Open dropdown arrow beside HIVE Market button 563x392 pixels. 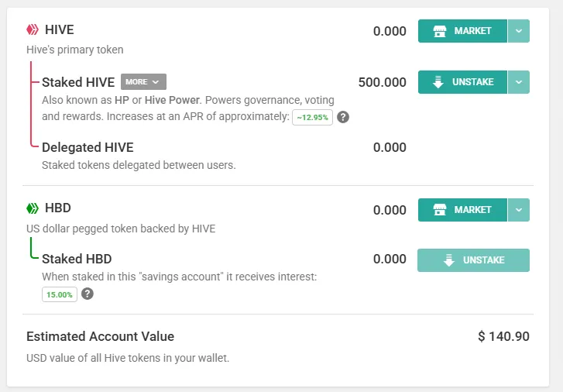pyautogui.click(x=519, y=31)
